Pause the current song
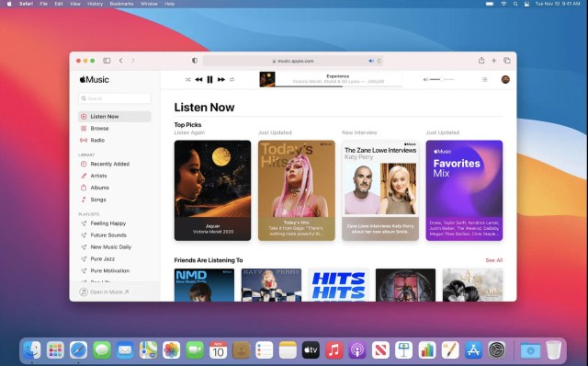 210,80
